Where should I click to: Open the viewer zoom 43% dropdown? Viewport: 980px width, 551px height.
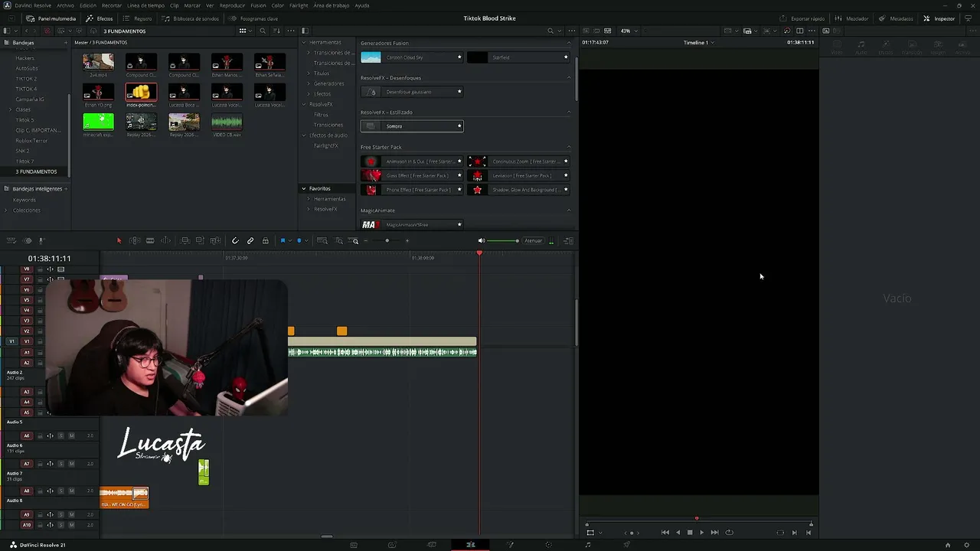point(629,31)
